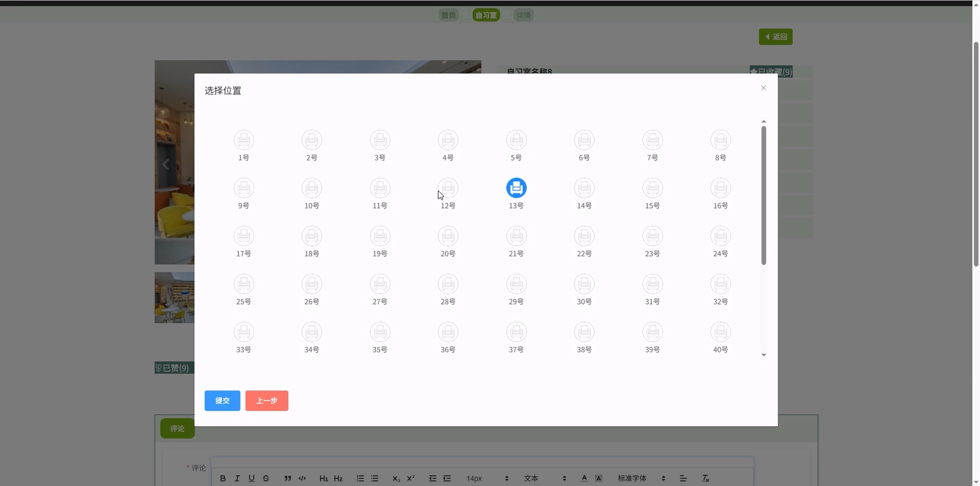Click the seat list scrollbar down arrow

pos(763,355)
